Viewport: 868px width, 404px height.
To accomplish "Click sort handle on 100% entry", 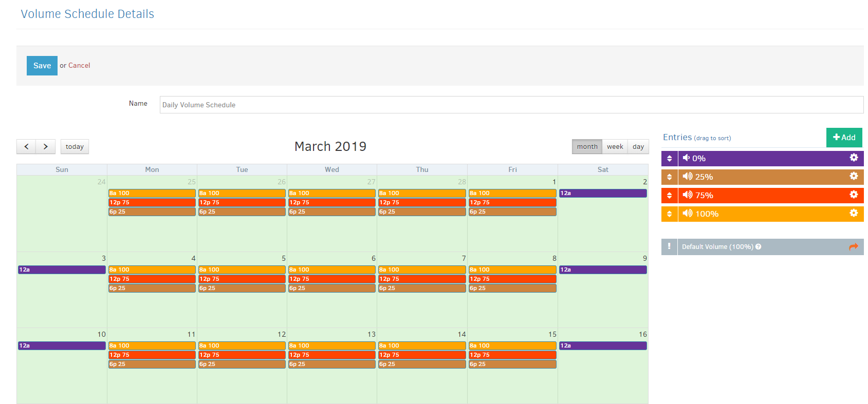I will click(x=669, y=214).
